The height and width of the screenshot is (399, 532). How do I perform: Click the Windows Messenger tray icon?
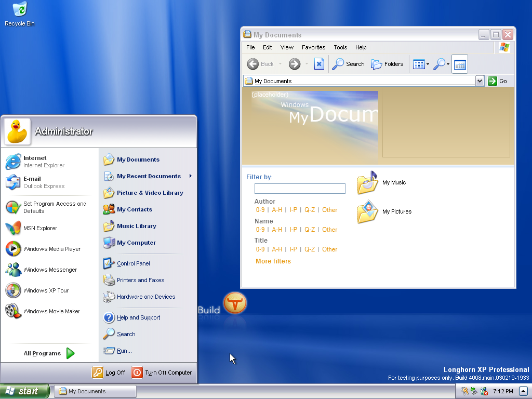click(484, 391)
